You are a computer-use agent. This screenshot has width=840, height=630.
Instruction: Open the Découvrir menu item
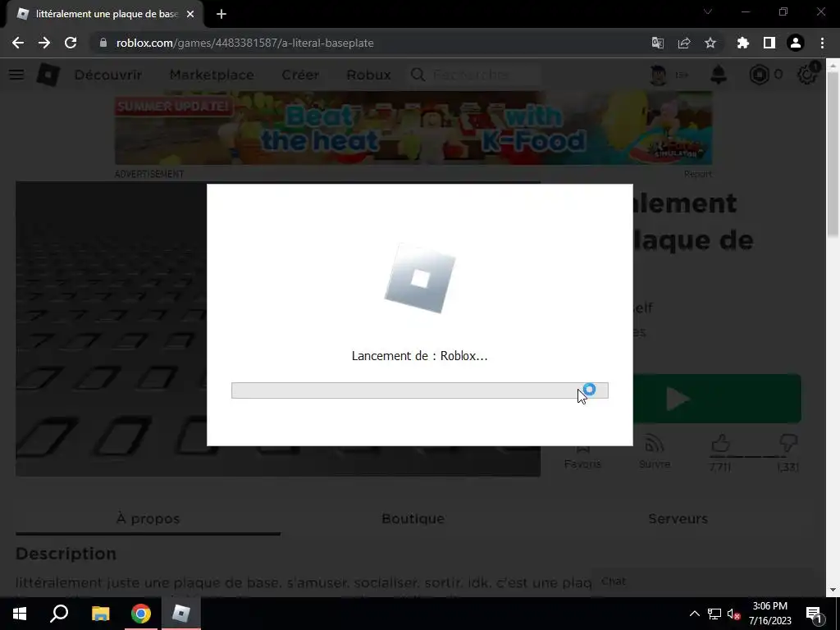[107, 75]
